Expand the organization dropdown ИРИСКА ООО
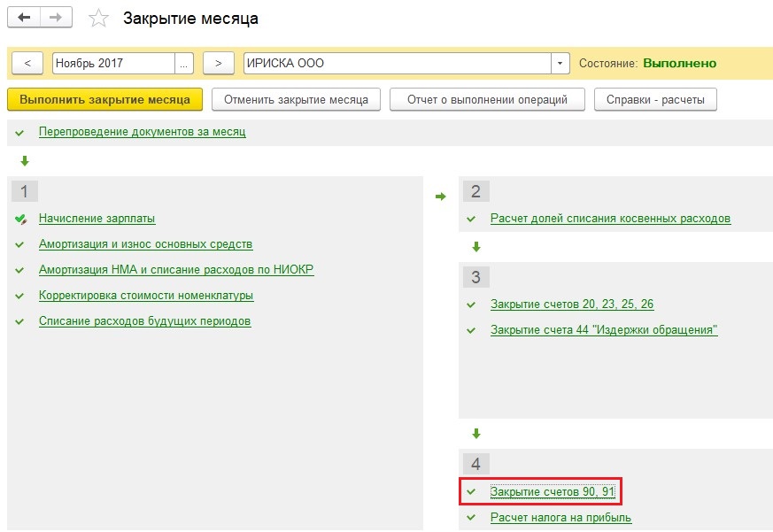 (x=560, y=64)
